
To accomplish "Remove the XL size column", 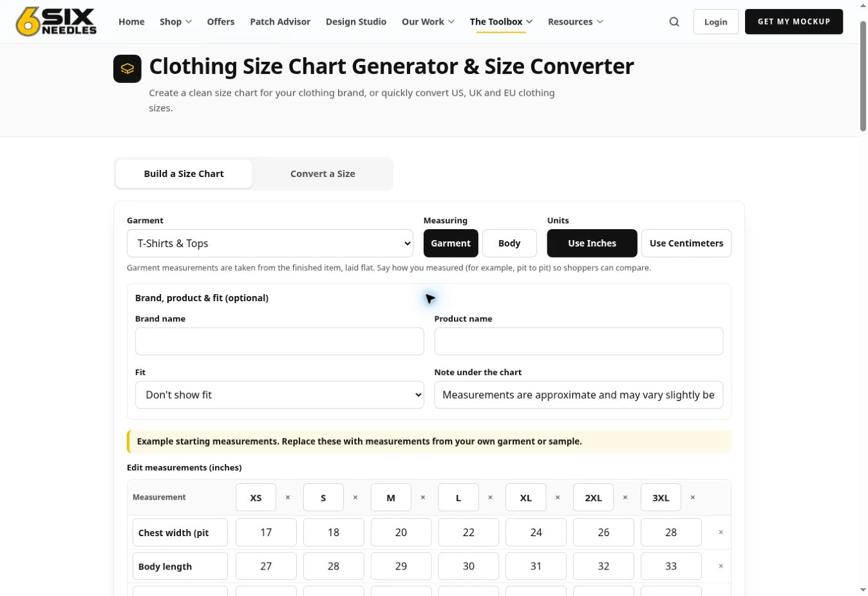I will coord(558,498).
